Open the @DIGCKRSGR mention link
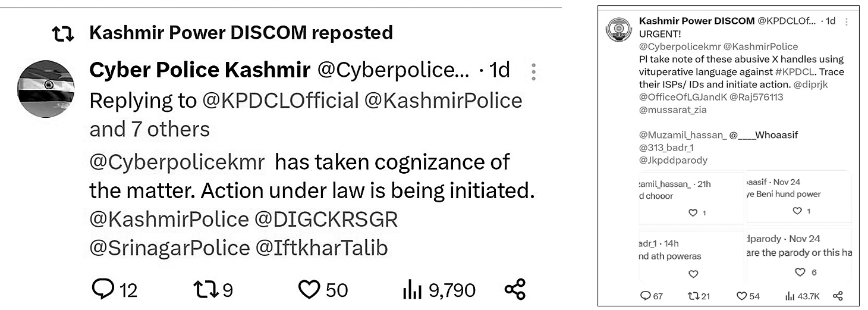The width and height of the screenshot is (868, 310). (x=326, y=219)
